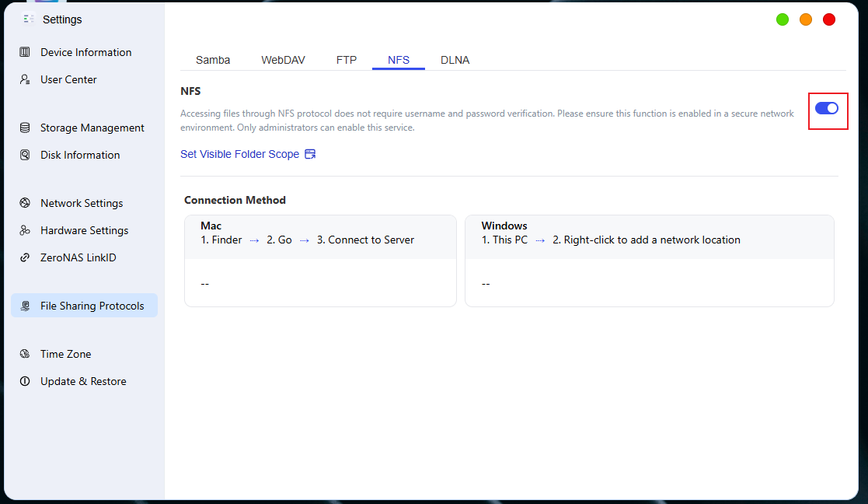Select File Sharing Protocols menu item
Screen dimensions: 868x504
(x=84, y=305)
